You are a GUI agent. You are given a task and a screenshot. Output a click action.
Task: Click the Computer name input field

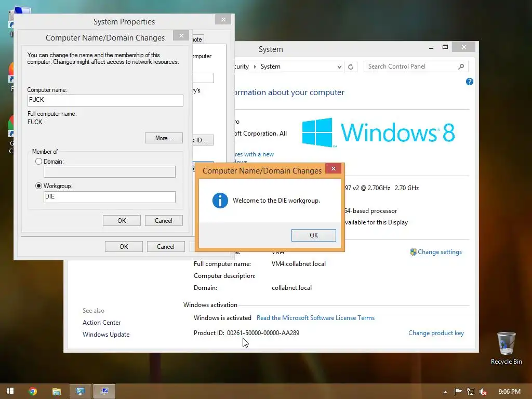pos(105,100)
